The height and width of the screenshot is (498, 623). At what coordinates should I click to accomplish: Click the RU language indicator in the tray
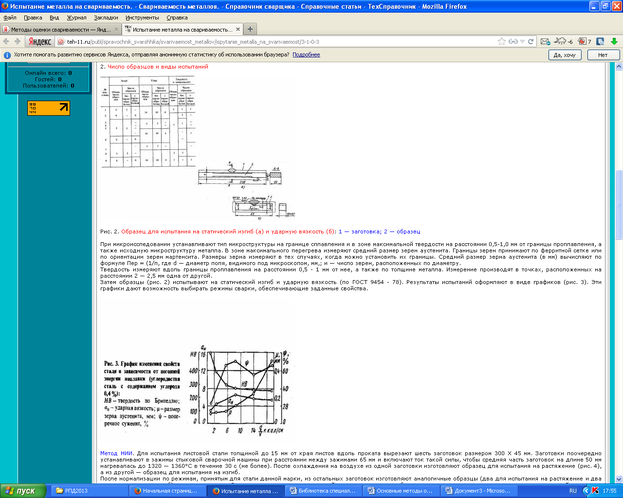click(x=573, y=491)
